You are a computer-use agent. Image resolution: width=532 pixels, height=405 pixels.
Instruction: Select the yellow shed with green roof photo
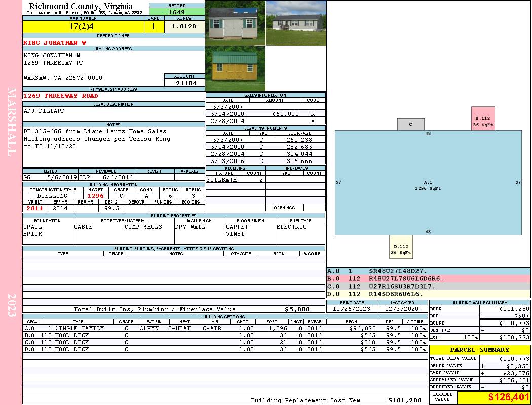pos(235,68)
